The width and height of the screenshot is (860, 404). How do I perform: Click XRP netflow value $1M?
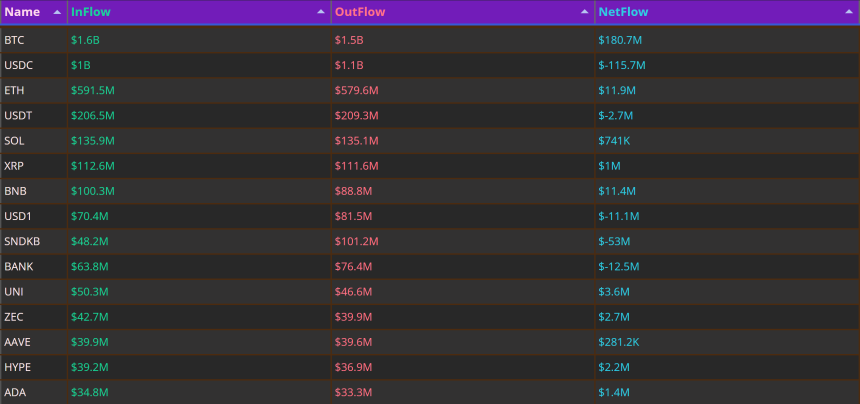click(x=610, y=166)
